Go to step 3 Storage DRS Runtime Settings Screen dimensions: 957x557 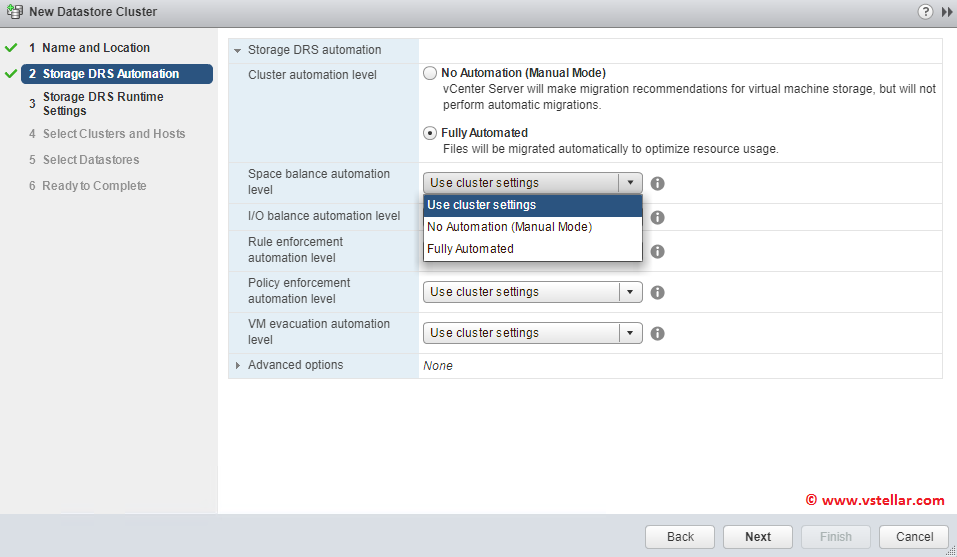click(103, 104)
